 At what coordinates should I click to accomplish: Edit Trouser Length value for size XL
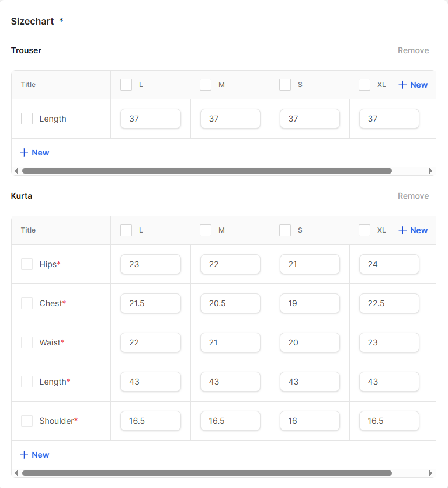click(389, 119)
